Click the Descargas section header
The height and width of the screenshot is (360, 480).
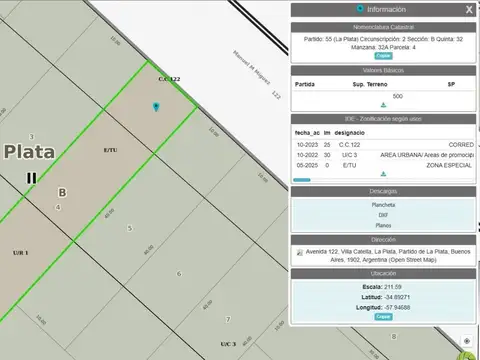click(383, 191)
